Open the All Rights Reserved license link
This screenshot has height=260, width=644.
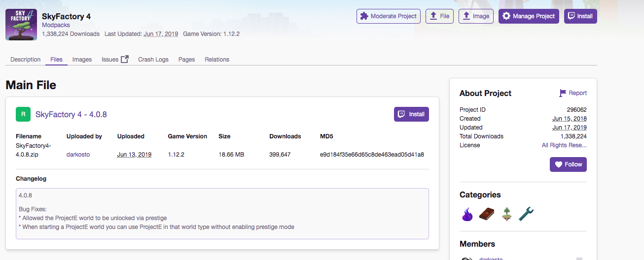(564, 145)
